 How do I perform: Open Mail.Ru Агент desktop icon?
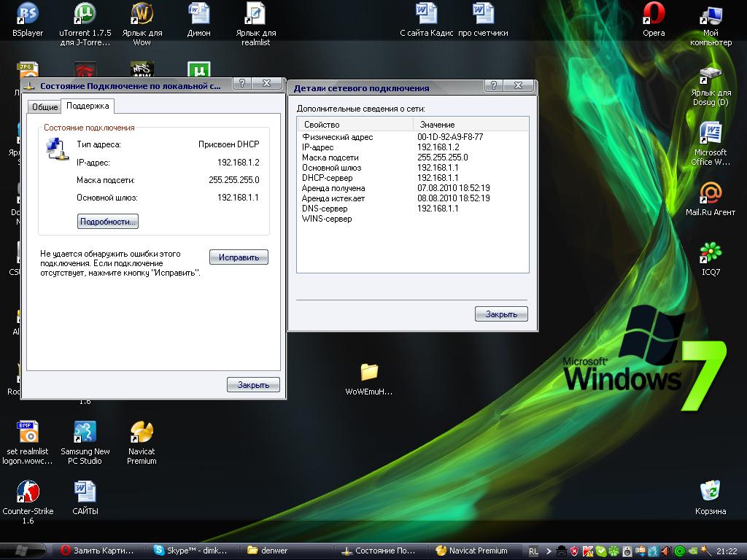click(711, 194)
